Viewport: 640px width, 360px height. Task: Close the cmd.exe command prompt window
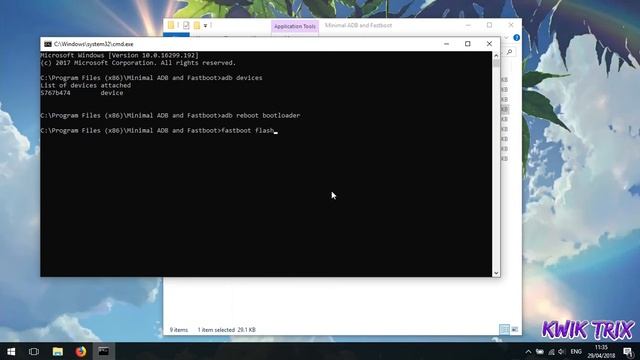tap(489, 44)
